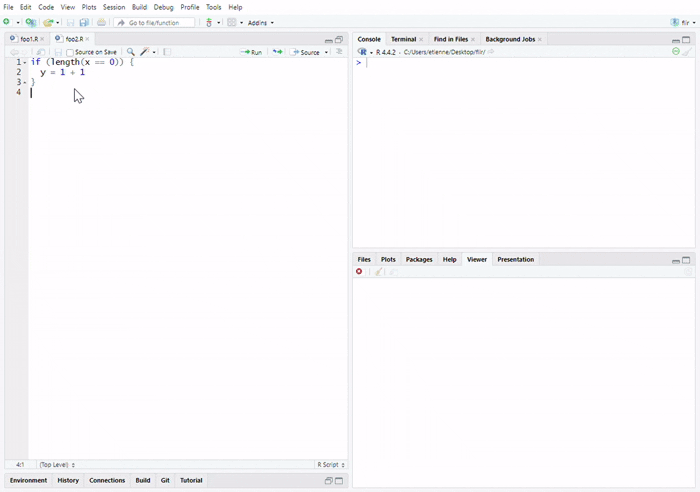Click the Find/Replace magnifier icon
The height and width of the screenshot is (492, 700).
click(x=130, y=52)
